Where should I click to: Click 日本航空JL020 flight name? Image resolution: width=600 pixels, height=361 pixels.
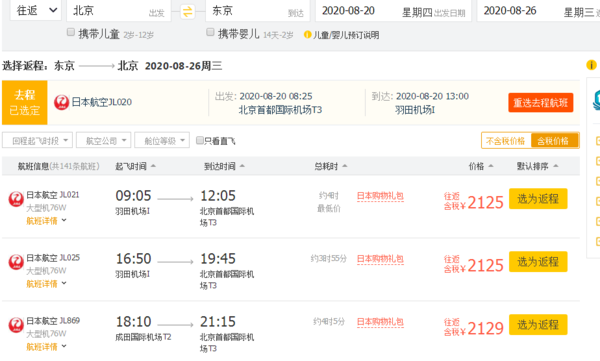click(x=101, y=102)
